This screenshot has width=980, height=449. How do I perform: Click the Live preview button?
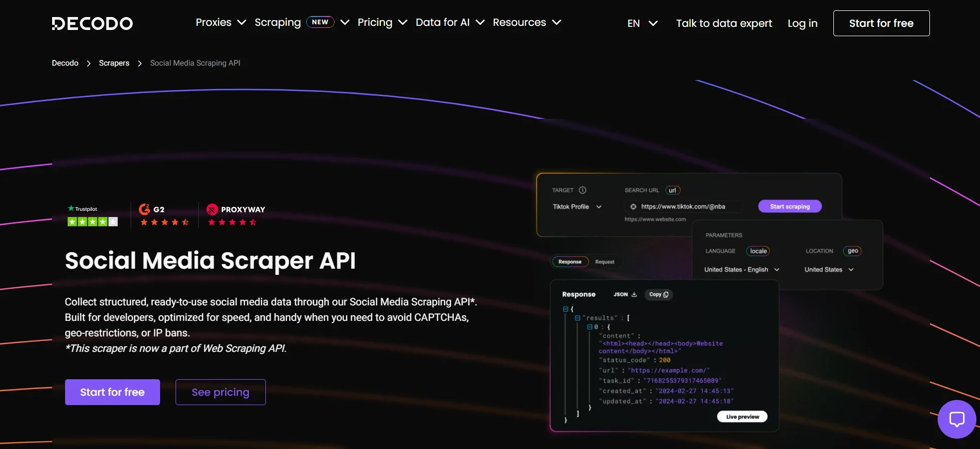coord(742,416)
